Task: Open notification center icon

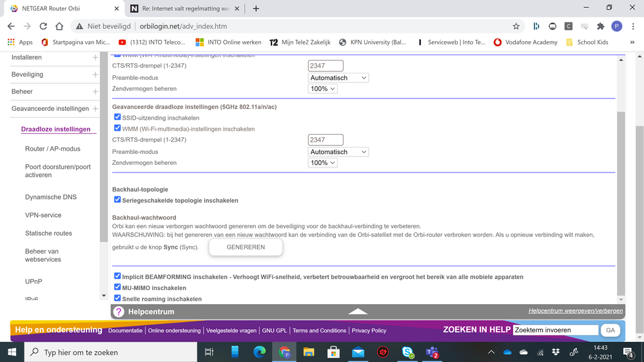Action: pos(628,352)
